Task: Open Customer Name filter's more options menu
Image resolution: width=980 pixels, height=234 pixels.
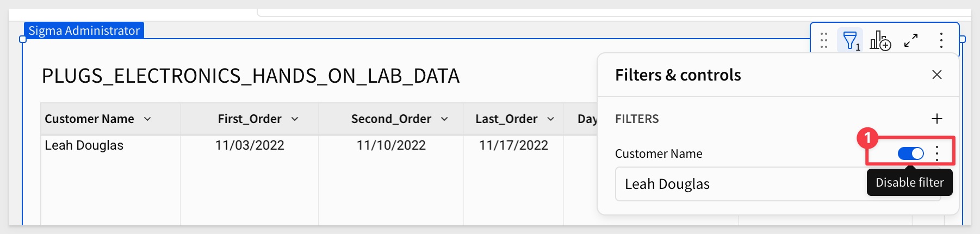Action: 936,153
